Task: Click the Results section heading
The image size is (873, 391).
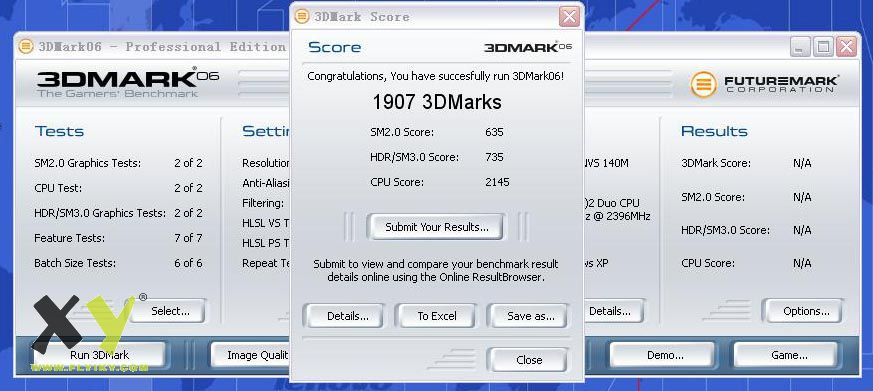Action: pyautogui.click(x=714, y=131)
